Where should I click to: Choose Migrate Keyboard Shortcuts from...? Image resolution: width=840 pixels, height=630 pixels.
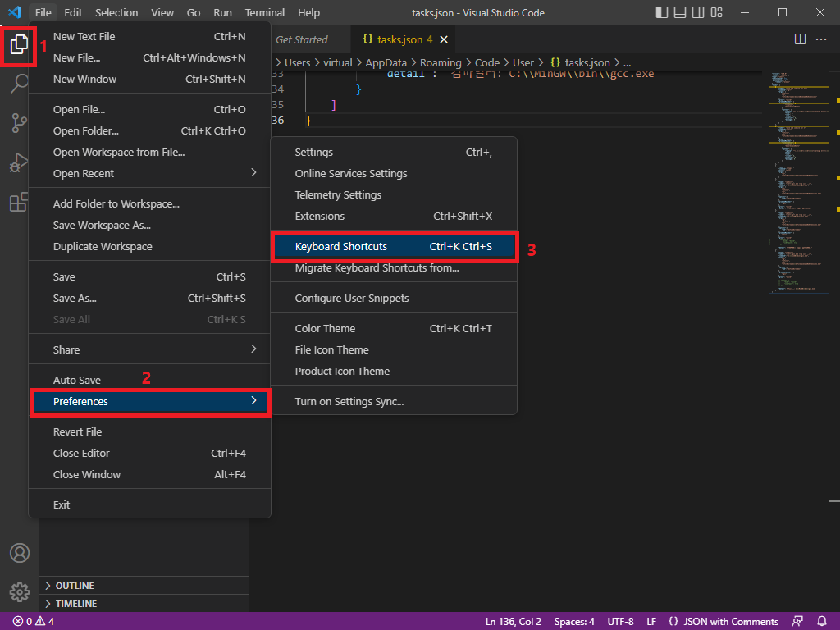[394, 268]
